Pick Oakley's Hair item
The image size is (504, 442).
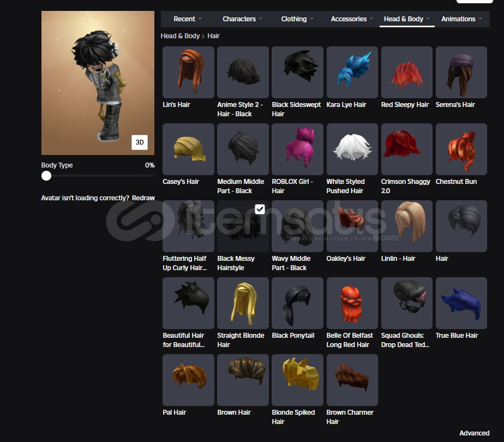(352, 226)
